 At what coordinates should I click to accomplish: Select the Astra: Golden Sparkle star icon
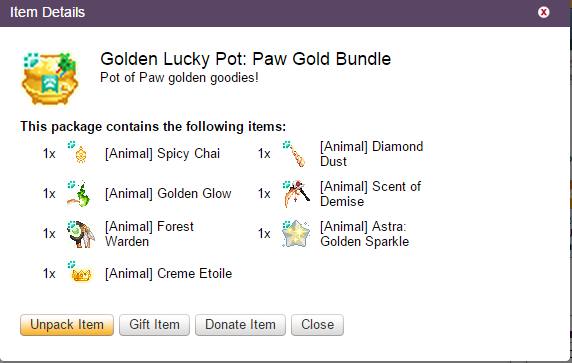pos(296,233)
